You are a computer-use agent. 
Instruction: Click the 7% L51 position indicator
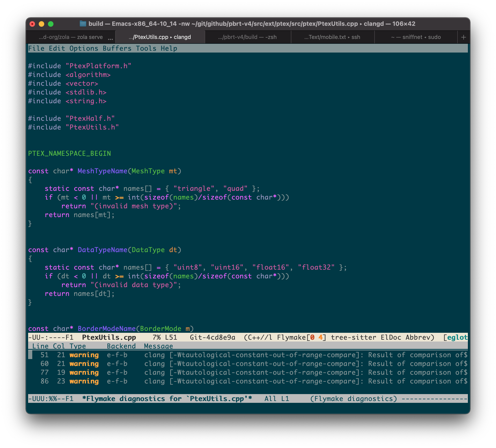click(x=165, y=337)
